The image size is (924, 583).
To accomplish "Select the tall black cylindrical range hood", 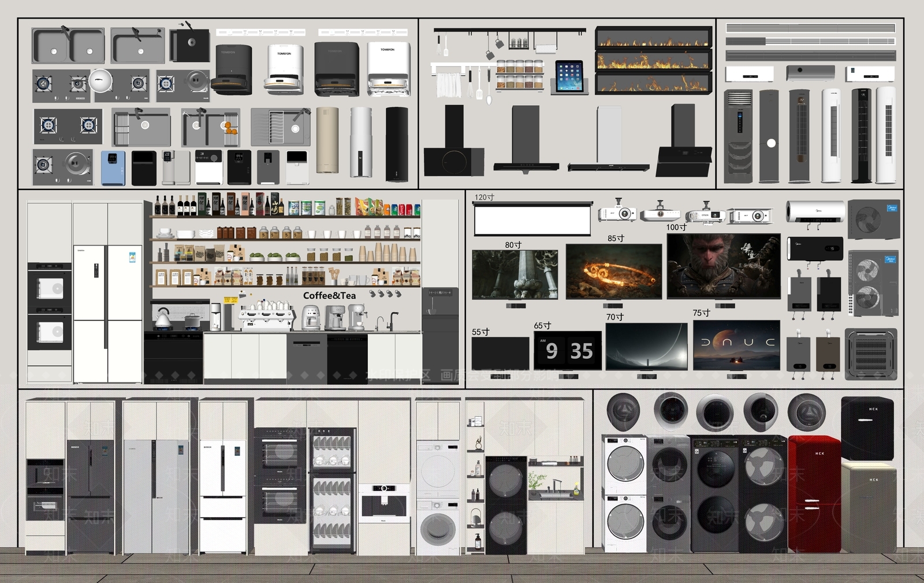I will pos(397,144).
